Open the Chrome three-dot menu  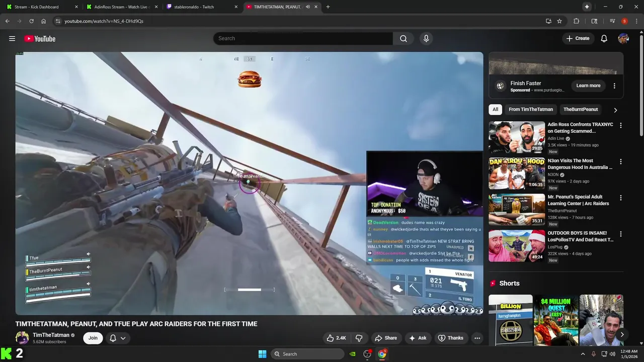(x=636, y=21)
